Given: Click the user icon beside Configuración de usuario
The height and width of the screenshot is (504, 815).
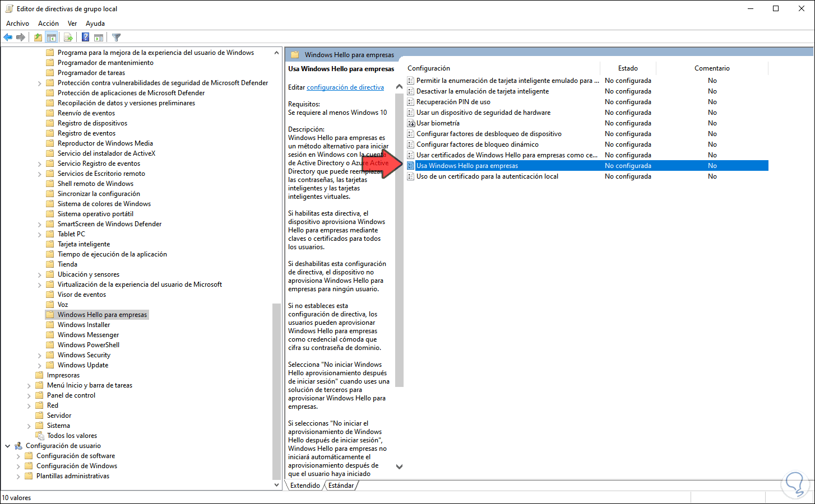Looking at the screenshot, I should coord(18,446).
